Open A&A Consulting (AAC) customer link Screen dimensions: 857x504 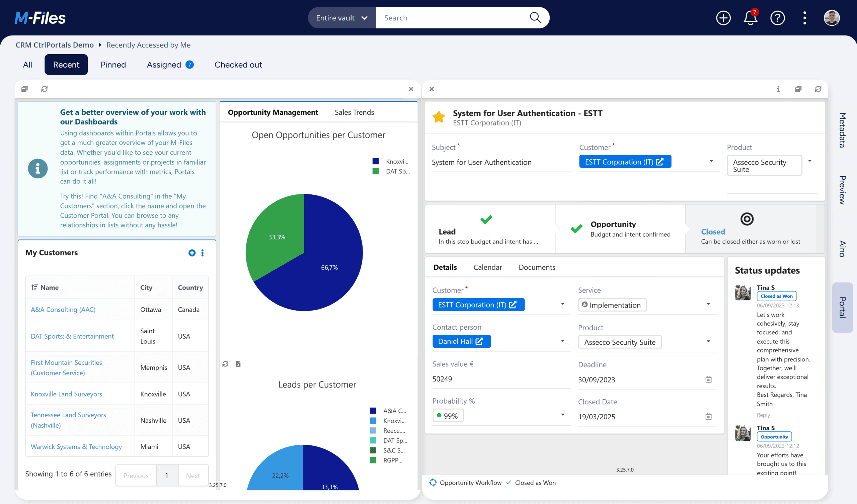tap(63, 310)
